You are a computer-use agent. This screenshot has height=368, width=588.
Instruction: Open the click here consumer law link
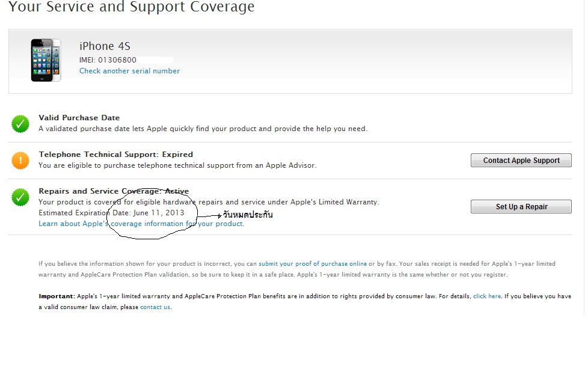click(x=487, y=296)
